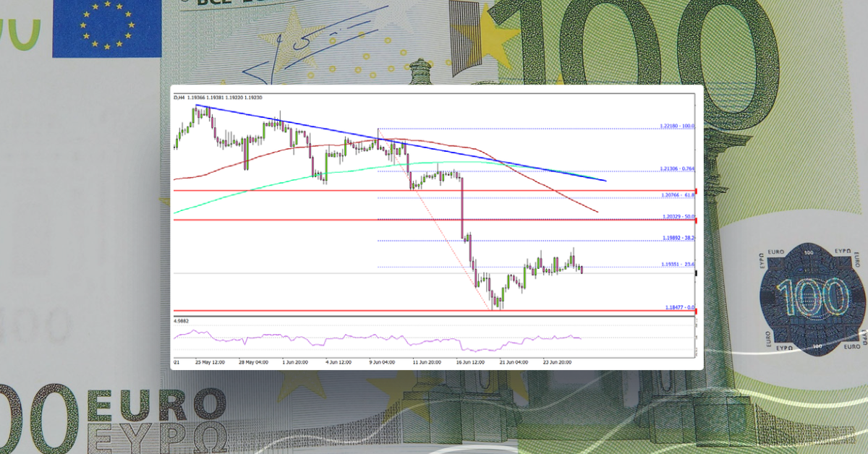Click the 1.22180 - 100.0 Fibonacci level label
This screenshot has height=454, width=868.
[x=676, y=124]
